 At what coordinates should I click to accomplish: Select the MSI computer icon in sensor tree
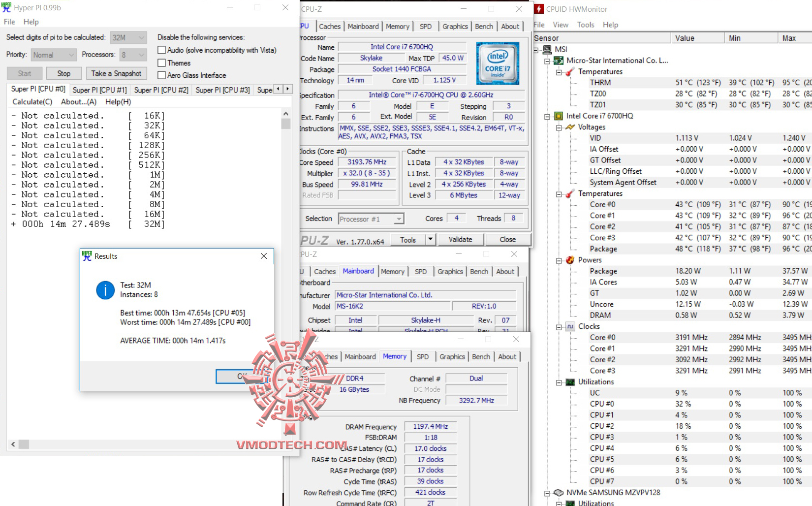tap(547, 49)
